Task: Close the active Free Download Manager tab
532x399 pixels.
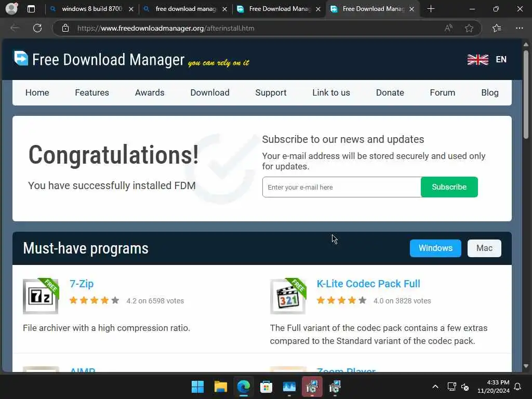Action: 411,9
